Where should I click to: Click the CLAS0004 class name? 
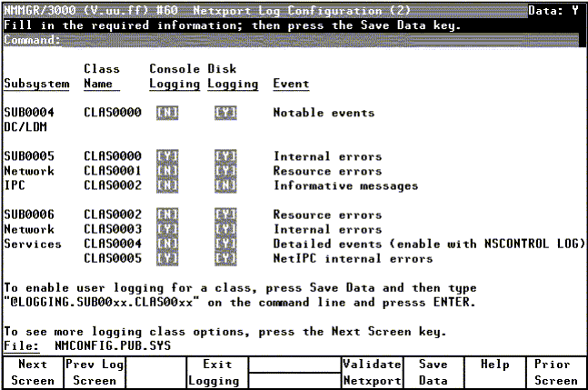pos(113,244)
